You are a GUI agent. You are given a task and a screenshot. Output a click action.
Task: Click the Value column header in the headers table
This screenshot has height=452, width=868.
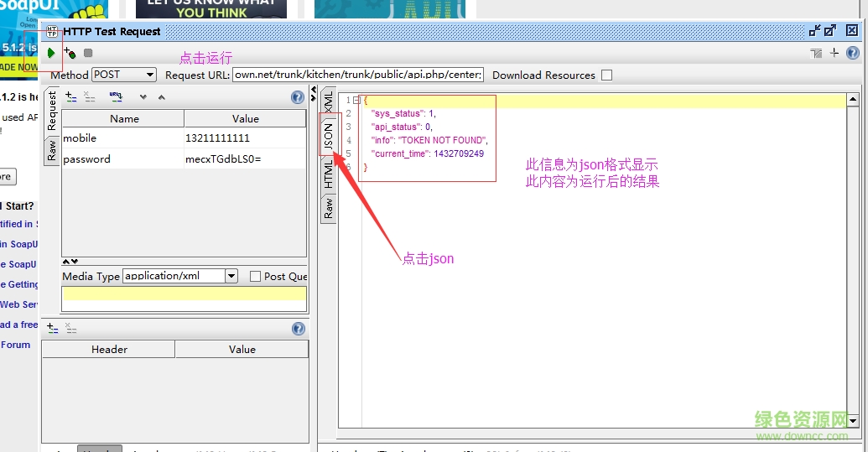tap(242, 349)
